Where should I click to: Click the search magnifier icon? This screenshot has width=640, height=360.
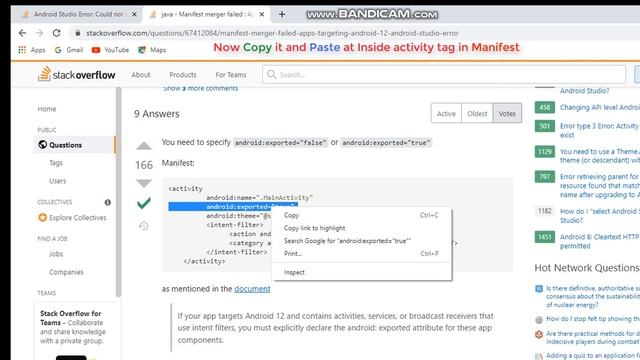271,74
